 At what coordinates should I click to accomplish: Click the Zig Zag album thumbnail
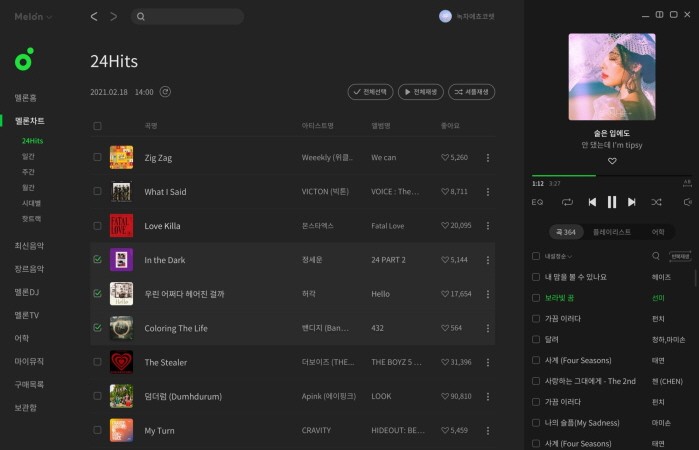(121, 157)
